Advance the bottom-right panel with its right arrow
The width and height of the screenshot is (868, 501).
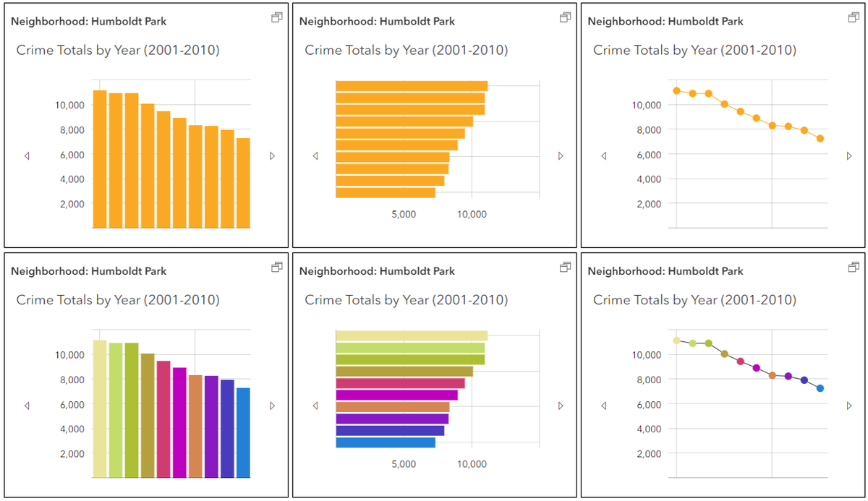click(x=848, y=406)
